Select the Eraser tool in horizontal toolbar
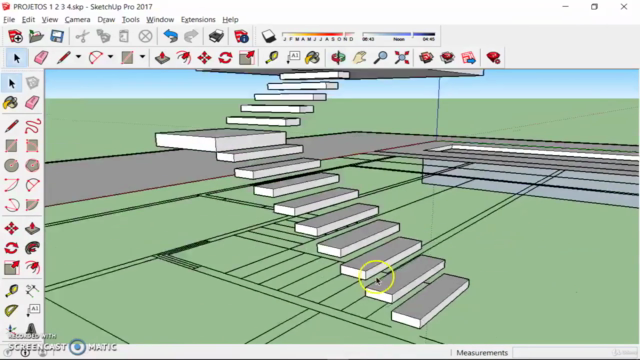Viewport: 640px width, 360px height. 41,58
